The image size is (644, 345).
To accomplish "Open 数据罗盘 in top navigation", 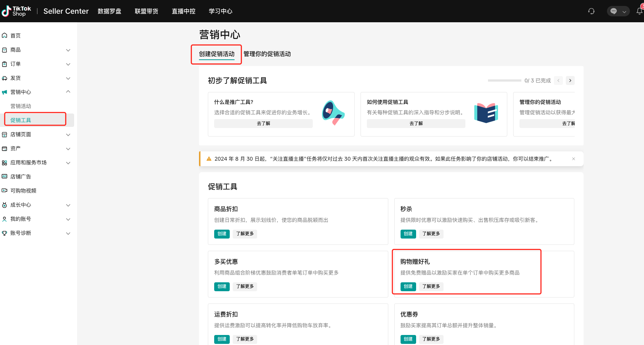I will click(109, 11).
